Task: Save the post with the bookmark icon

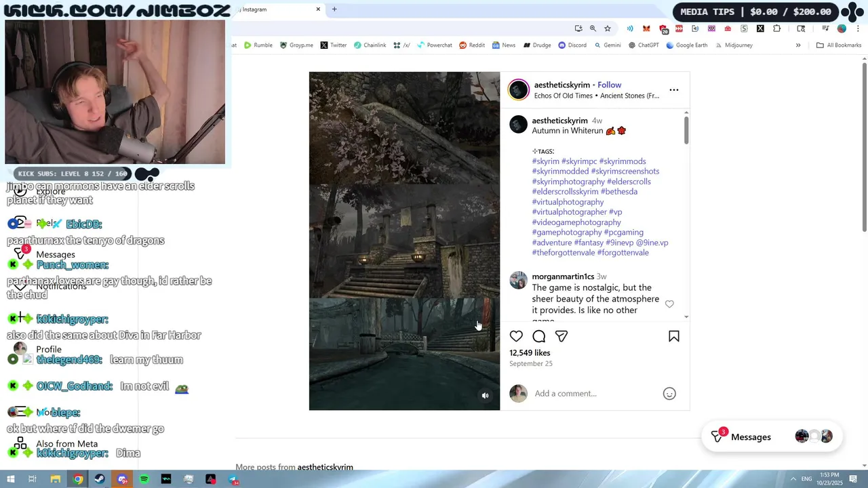Action: pos(674,336)
